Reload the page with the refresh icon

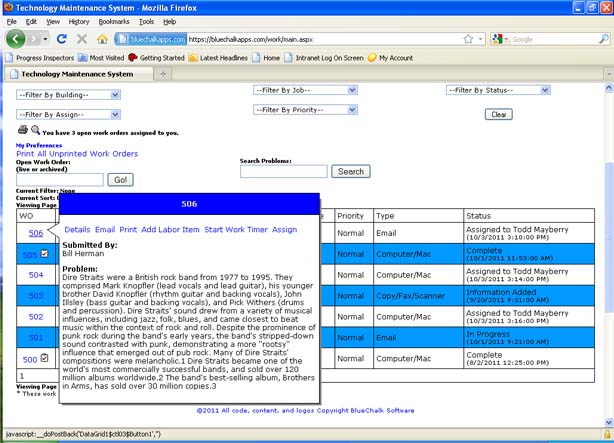click(x=62, y=39)
